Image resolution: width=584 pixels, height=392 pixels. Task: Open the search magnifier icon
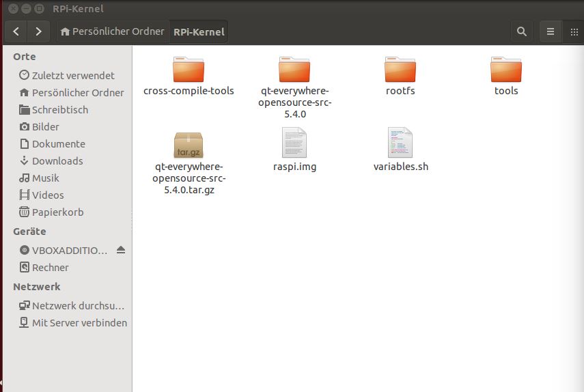click(521, 31)
